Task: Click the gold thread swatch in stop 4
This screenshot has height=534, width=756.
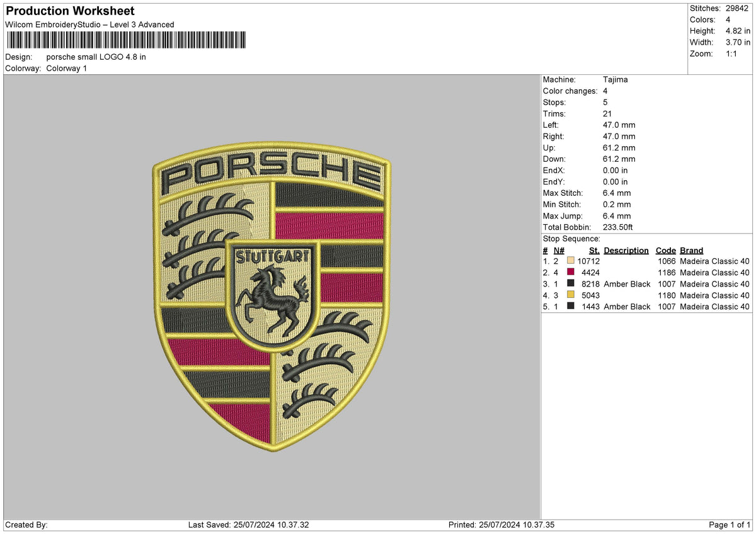Action: point(570,295)
